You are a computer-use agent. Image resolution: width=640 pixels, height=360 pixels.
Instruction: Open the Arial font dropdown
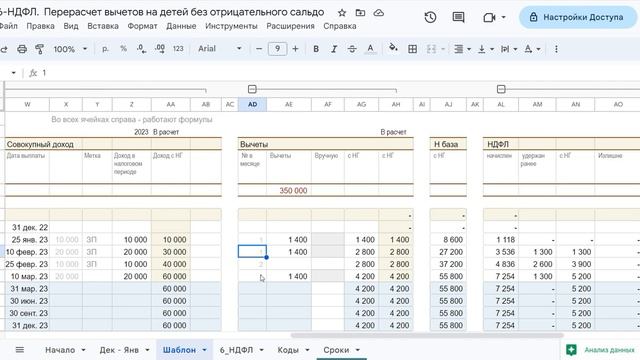220,49
